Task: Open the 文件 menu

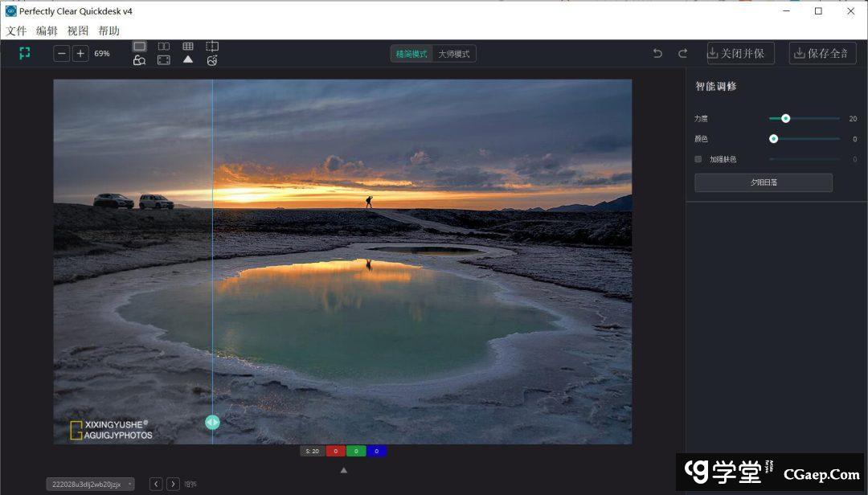Action: [17, 31]
